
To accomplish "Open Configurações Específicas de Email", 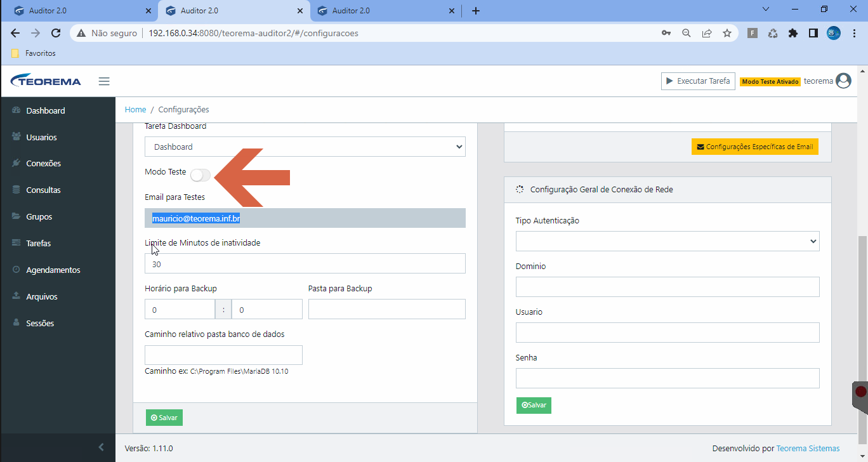I will click(x=755, y=147).
